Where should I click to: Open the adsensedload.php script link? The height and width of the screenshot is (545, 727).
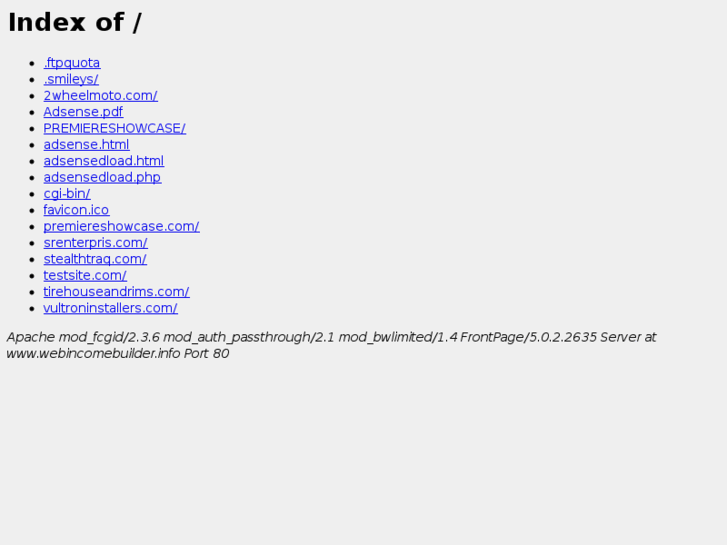point(102,177)
